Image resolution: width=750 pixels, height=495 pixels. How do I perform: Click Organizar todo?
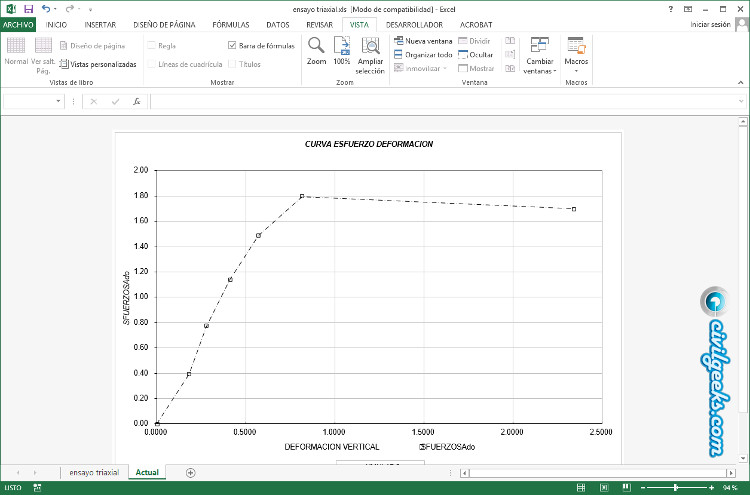(423, 55)
